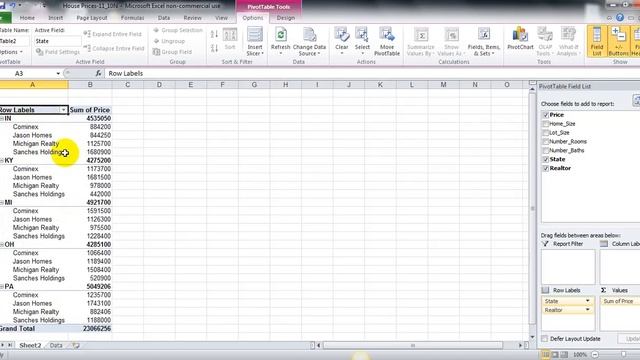Image resolution: width=640 pixels, height=360 pixels.
Task: Open Show Values As
Action: pyautogui.click(x=451, y=41)
